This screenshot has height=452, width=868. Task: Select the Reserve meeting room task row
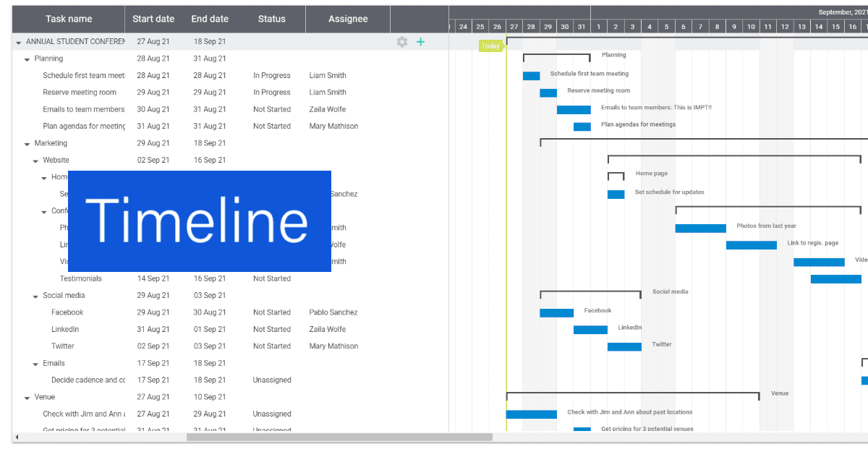point(80,93)
